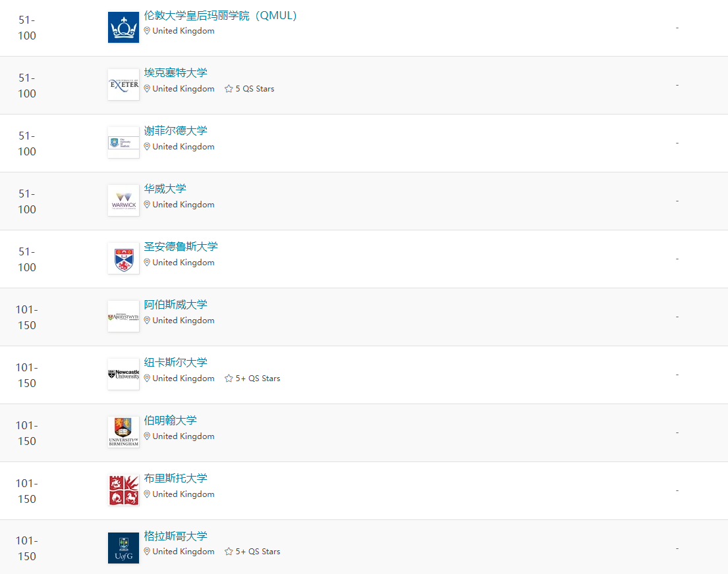Click the Queen Mary University crown logo

click(x=123, y=28)
